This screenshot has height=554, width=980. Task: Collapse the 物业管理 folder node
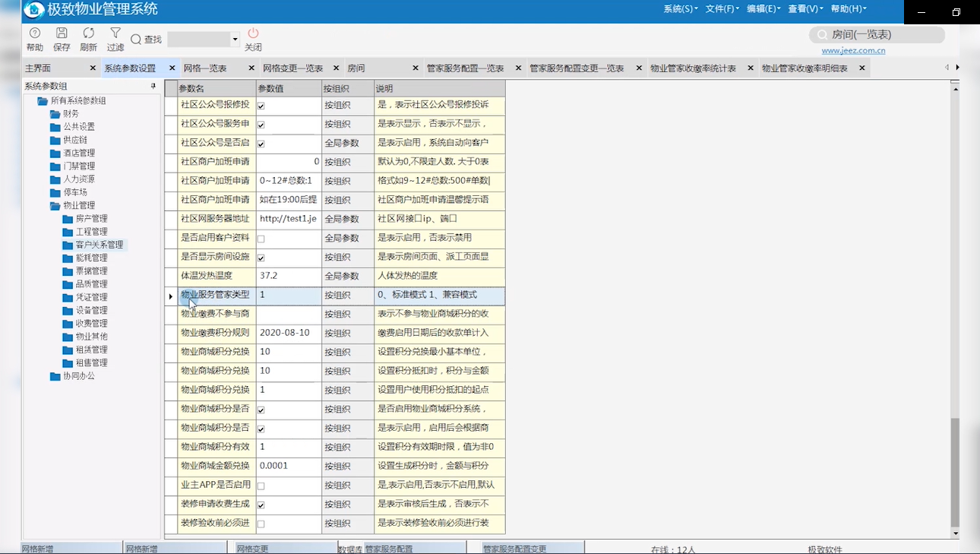tap(55, 205)
